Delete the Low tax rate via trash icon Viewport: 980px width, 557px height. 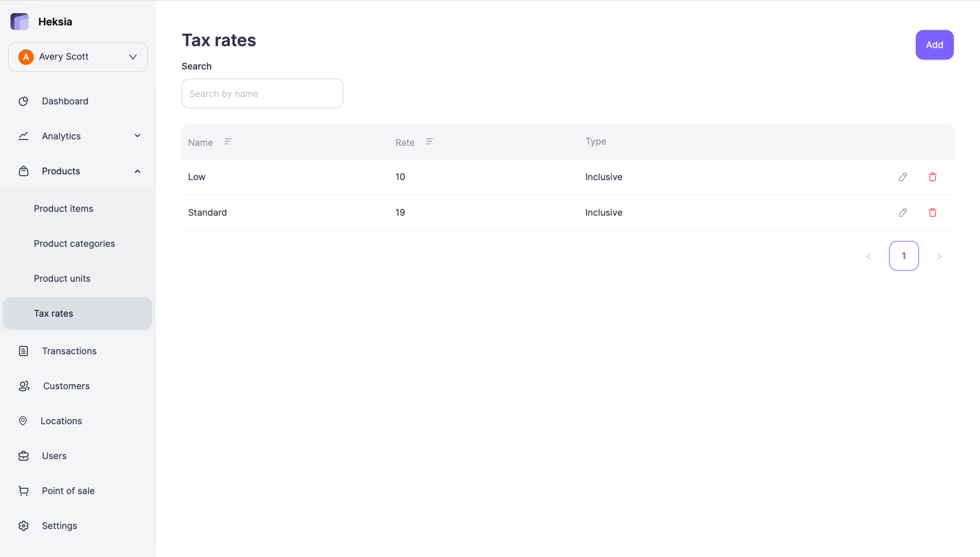[x=932, y=177]
